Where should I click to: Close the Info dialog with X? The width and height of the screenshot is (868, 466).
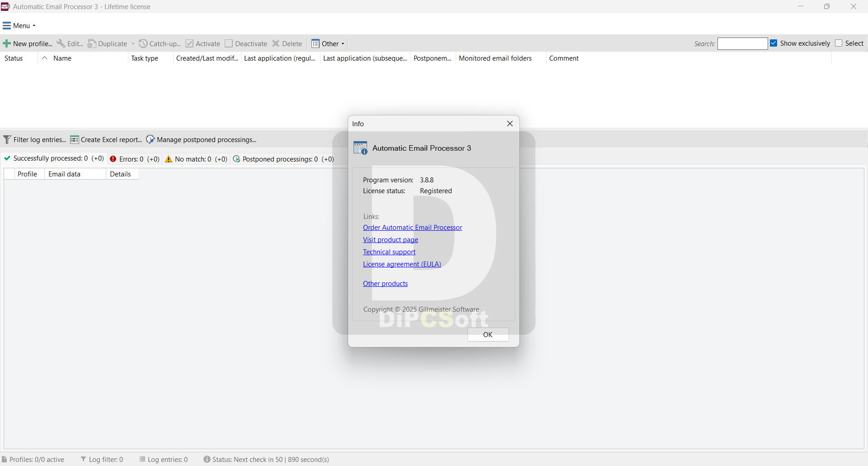[510, 124]
